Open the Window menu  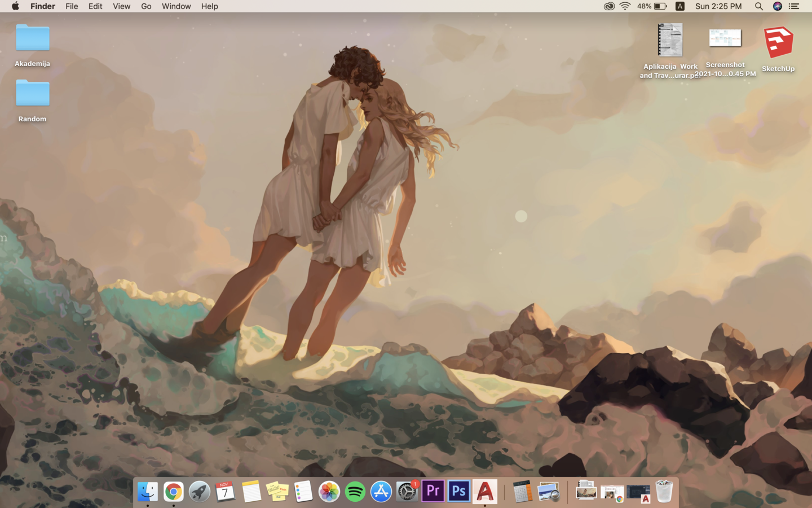pyautogui.click(x=176, y=6)
